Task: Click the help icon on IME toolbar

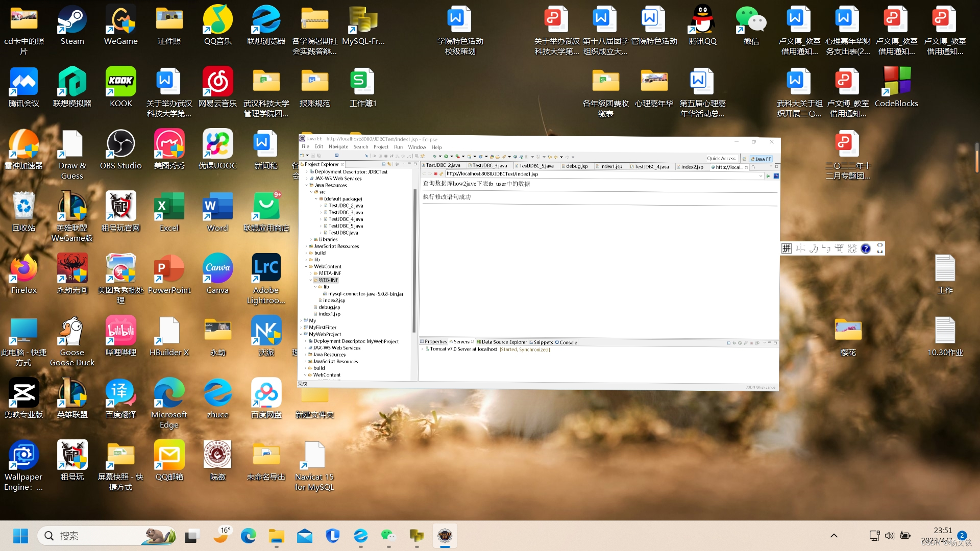Action: (866, 248)
